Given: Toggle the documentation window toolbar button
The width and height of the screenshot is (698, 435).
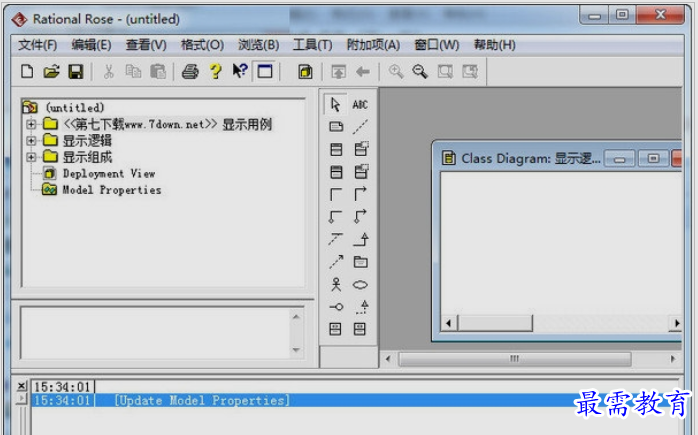Looking at the screenshot, I should coord(265,71).
